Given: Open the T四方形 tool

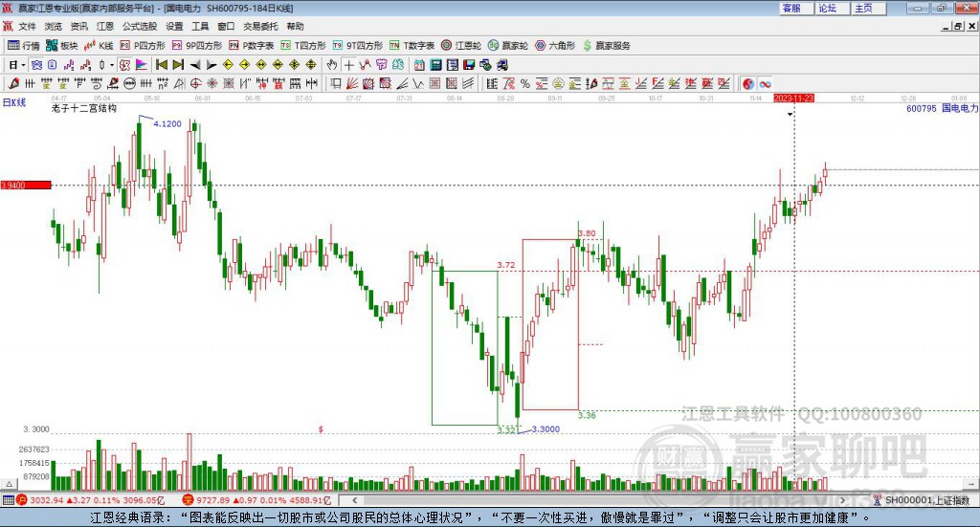Looking at the screenshot, I should (x=303, y=46).
